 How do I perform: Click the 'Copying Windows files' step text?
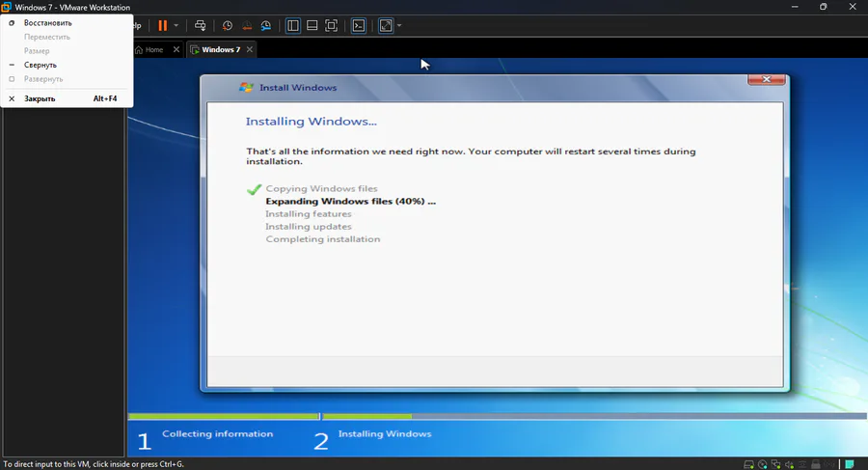[321, 188]
